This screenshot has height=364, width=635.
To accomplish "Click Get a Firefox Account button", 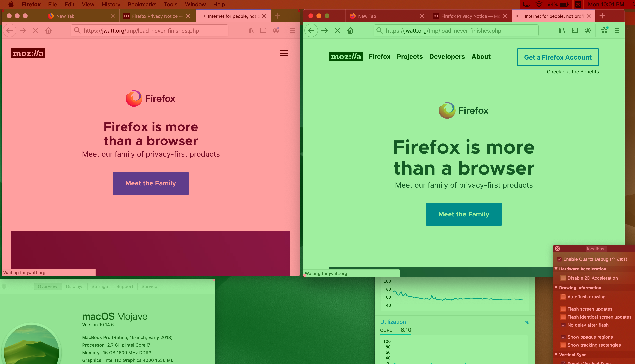I will click(x=558, y=57).
